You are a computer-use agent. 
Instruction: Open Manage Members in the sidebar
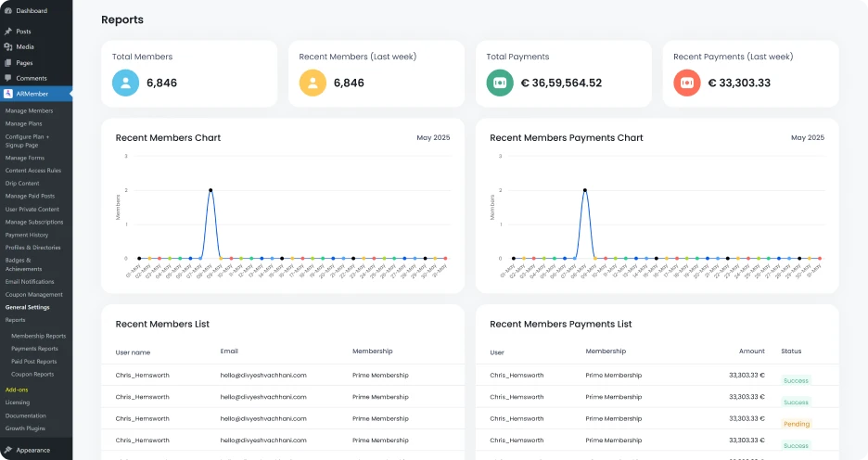click(29, 110)
